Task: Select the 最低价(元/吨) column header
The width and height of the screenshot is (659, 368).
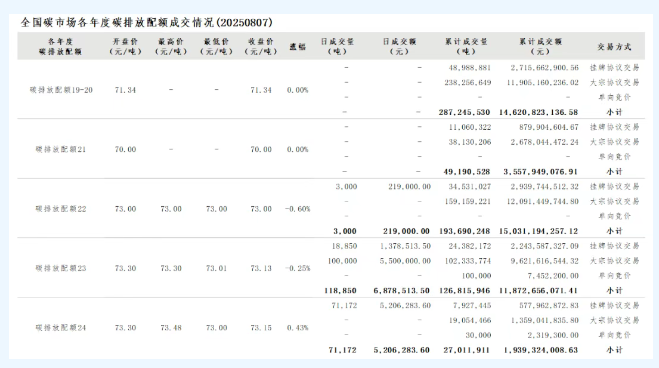Action: point(216,47)
